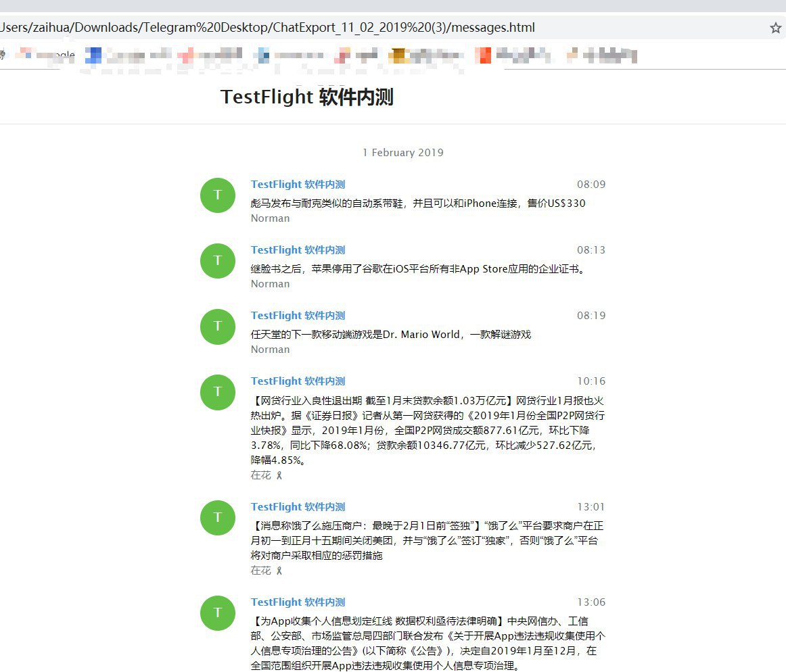This screenshot has height=672, width=786.
Task: Click the App personal information rules message
Action: (x=427, y=644)
